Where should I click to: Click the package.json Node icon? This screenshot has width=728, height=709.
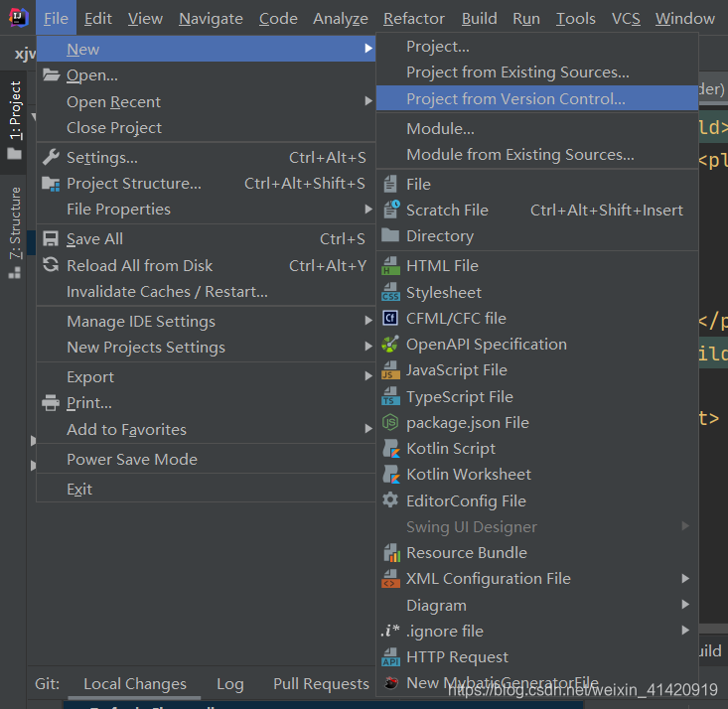(390, 422)
